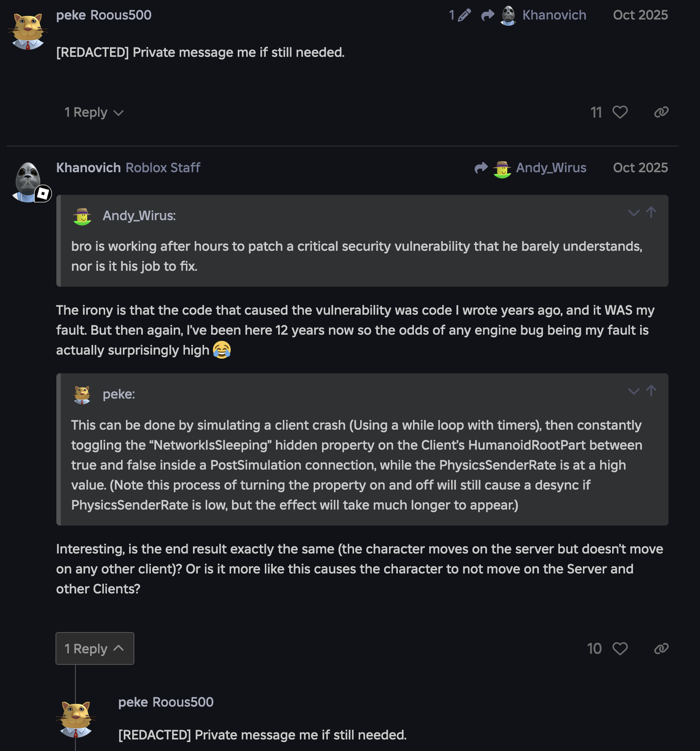Open peke's cat avatar in top post
Viewport: 700px width, 751px height.
click(28, 31)
